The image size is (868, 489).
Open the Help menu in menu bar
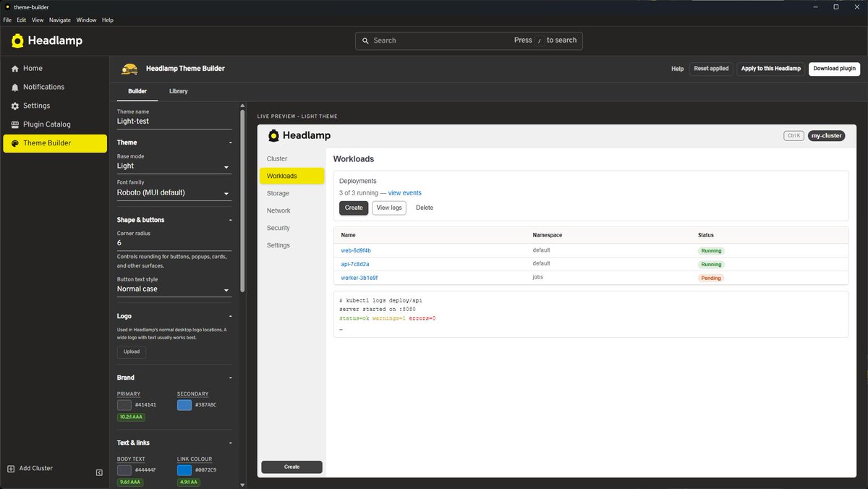point(108,20)
